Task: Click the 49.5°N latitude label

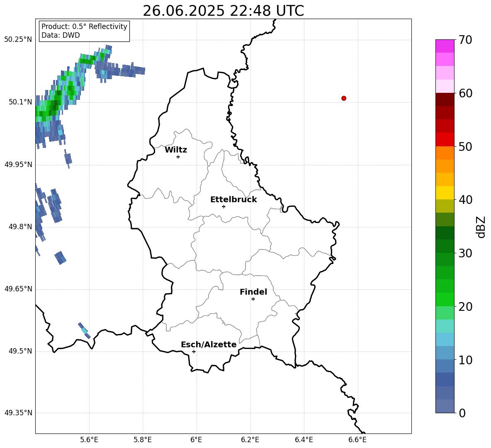Action: click(x=20, y=351)
